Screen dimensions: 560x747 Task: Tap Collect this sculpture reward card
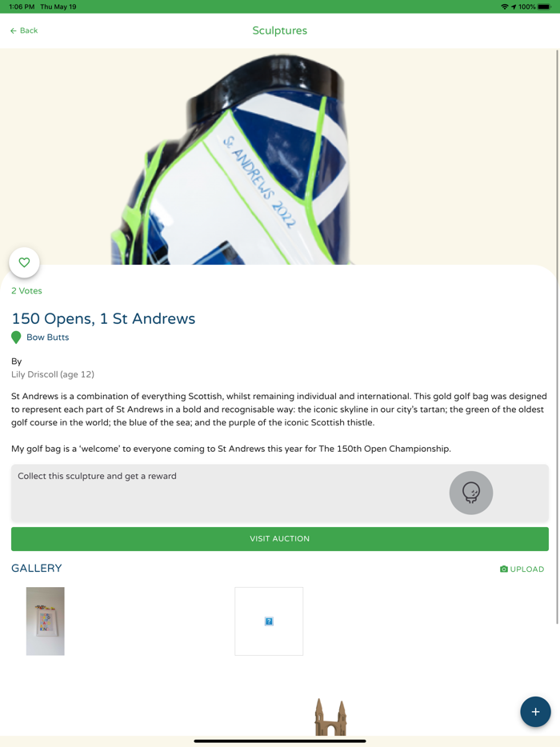280,493
